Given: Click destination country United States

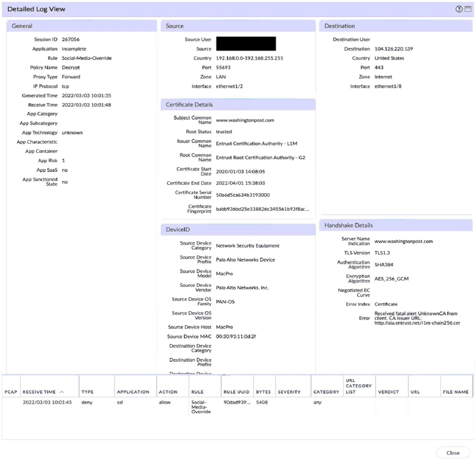Looking at the screenshot, I should (x=389, y=58).
